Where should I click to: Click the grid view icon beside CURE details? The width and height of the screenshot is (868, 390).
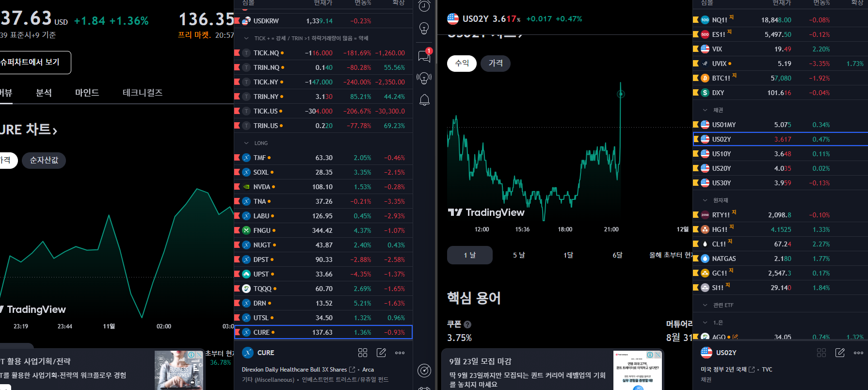363,353
